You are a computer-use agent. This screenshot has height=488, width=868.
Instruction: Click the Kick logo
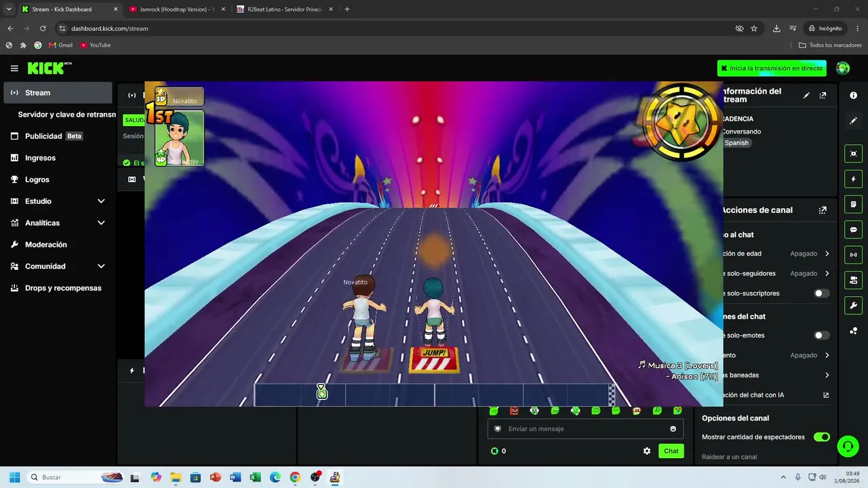(x=49, y=68)
